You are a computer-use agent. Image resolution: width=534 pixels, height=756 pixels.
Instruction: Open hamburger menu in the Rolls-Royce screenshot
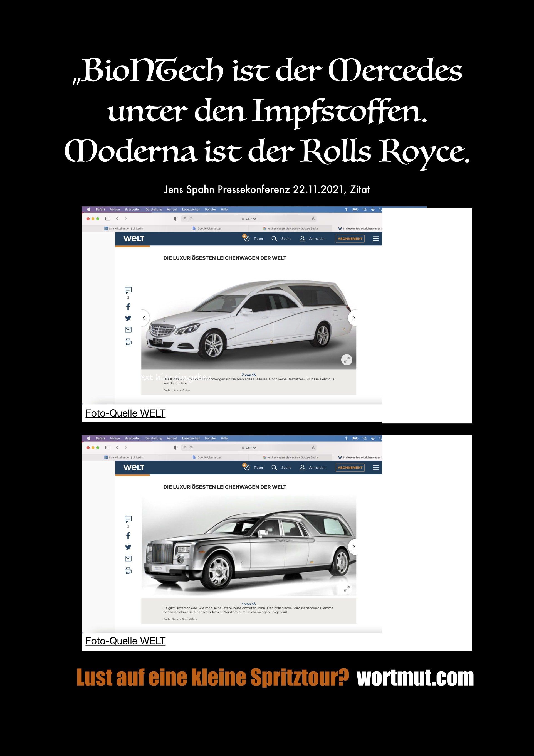(x=376, y=467)
